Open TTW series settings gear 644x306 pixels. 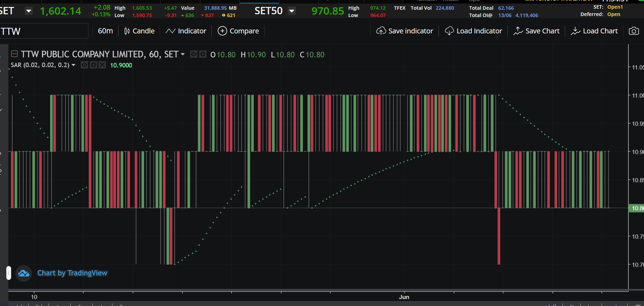pos(203,54)
